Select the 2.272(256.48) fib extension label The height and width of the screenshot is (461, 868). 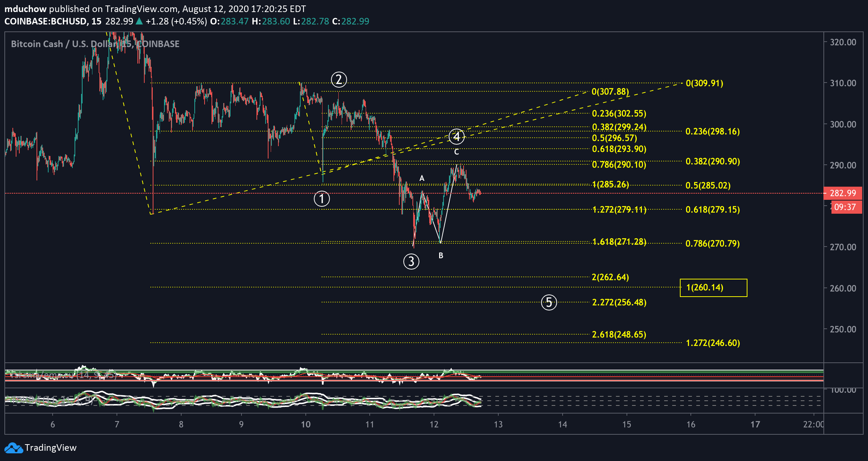[x=619, y=302]
